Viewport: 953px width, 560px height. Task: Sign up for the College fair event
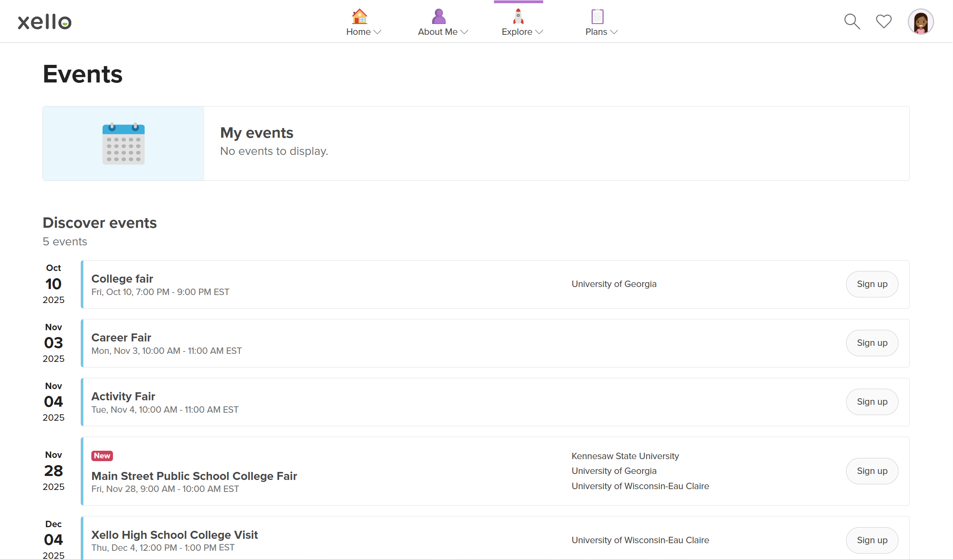pos(872,284)
